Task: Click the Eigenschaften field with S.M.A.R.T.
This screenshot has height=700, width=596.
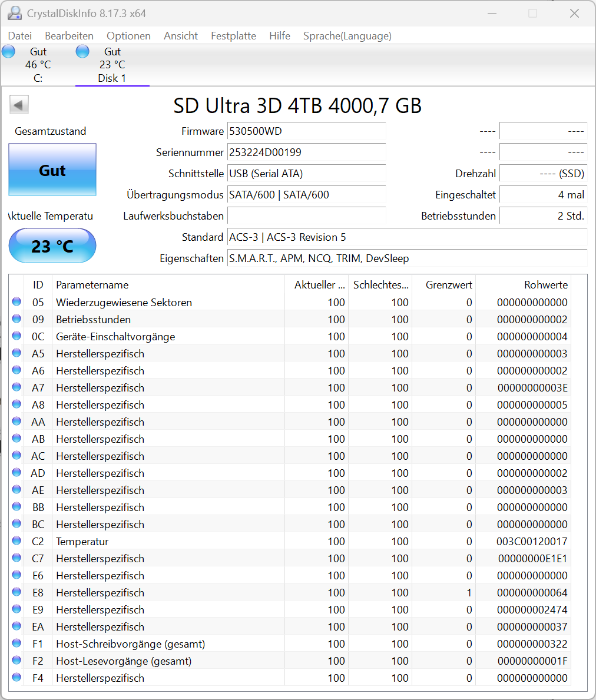Action: click(x=407, y=258)
